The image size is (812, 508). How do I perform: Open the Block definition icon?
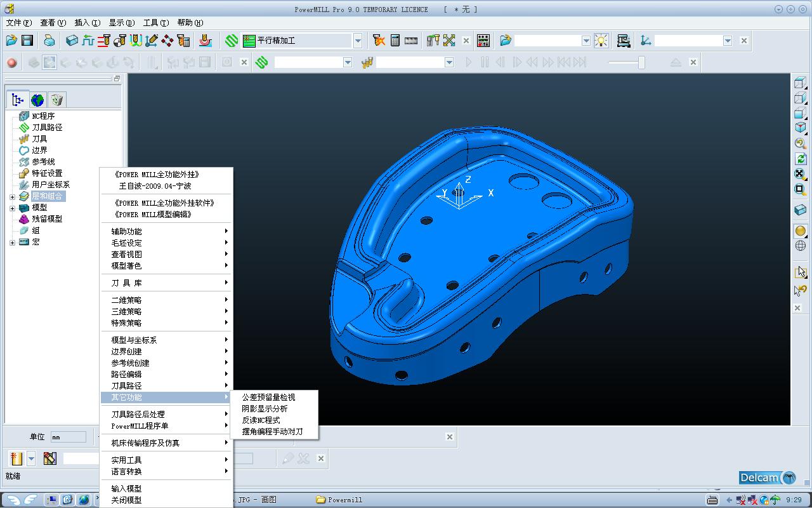coord(72,41)
